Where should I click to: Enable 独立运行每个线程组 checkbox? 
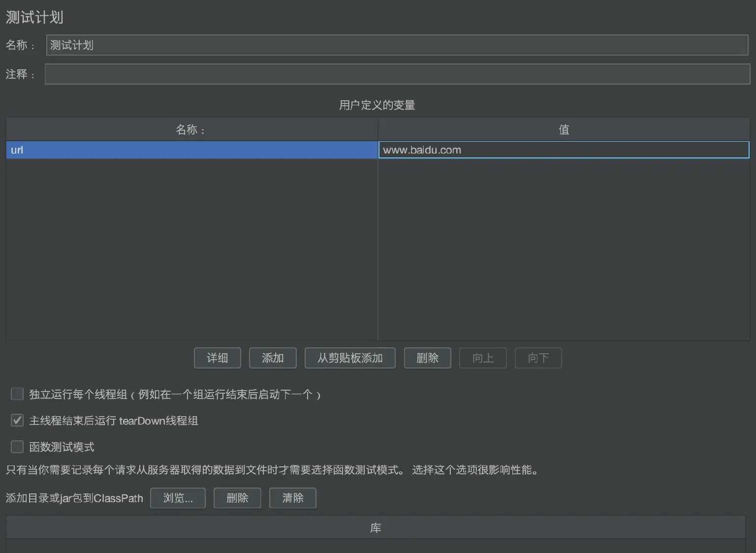pyautogui.click(x=17, y=394)
